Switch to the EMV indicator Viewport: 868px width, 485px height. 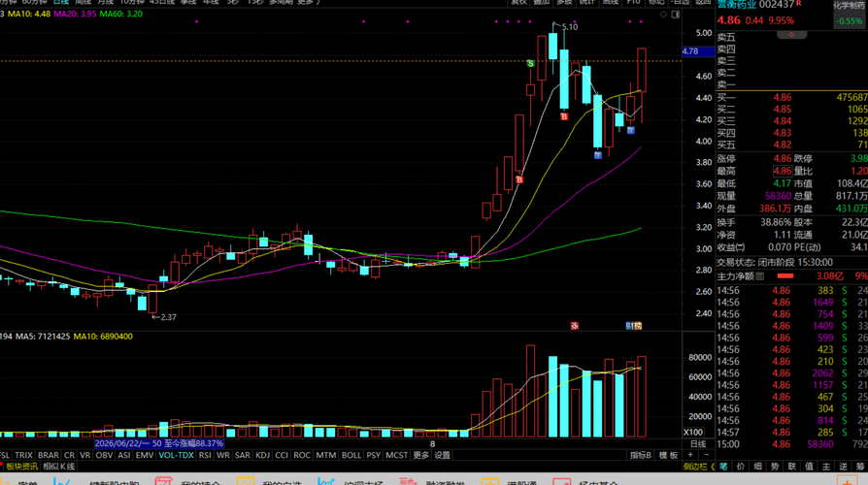tap(145, 455)
